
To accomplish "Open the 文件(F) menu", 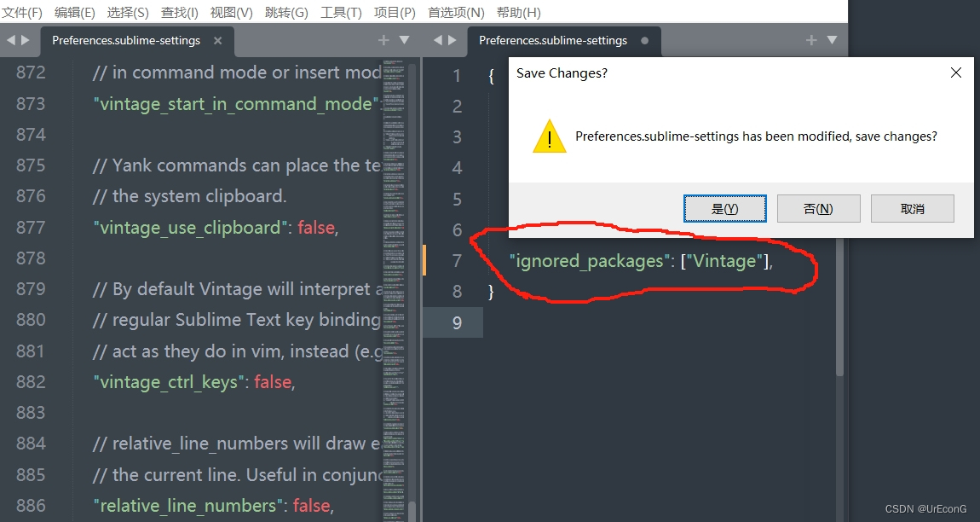I will 23,12.
